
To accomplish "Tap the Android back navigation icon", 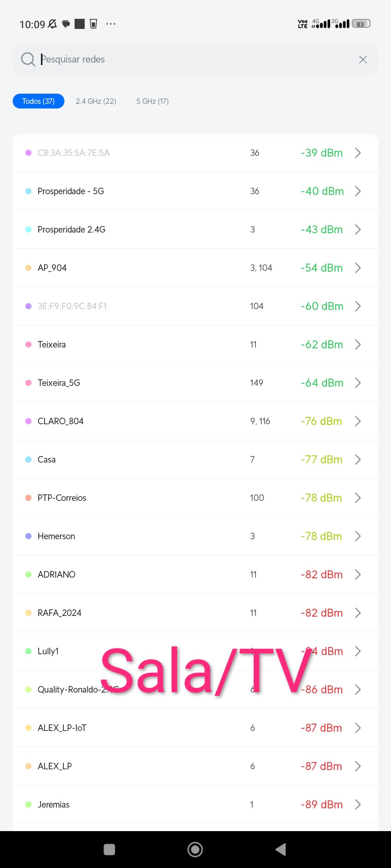I will [x=281, y=849].
